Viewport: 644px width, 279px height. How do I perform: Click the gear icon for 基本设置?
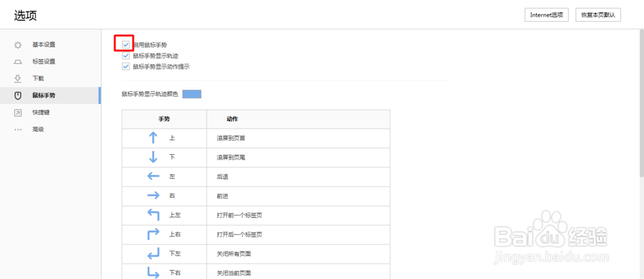click(x=17, y=44)
